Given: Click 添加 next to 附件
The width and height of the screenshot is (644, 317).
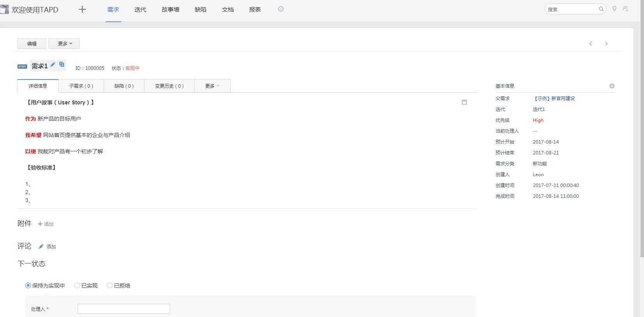Looking at the screenshot, I should click(x=49, y=224).
